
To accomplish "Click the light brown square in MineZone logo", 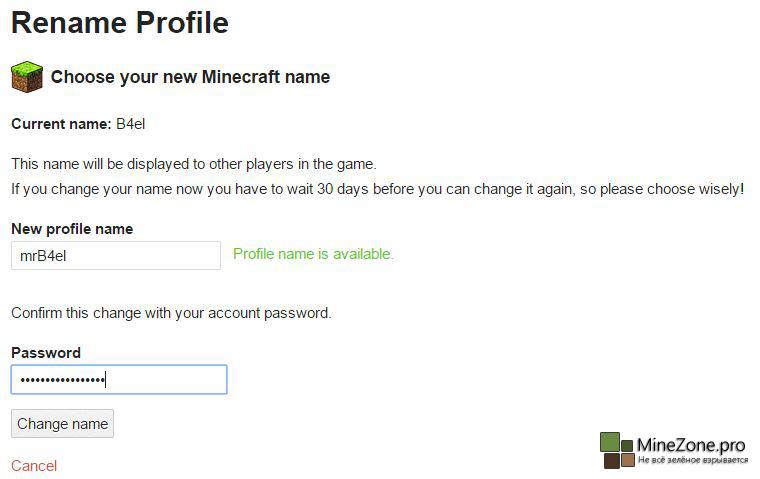I will click(x=628, y=460).
